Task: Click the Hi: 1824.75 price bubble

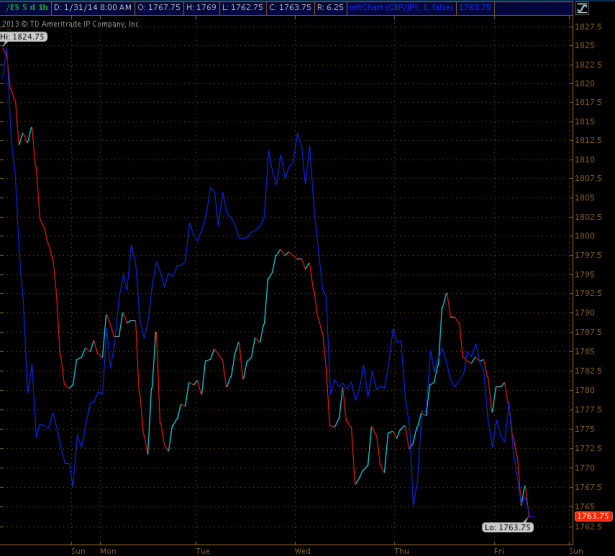Action: (x=23, y=37)
